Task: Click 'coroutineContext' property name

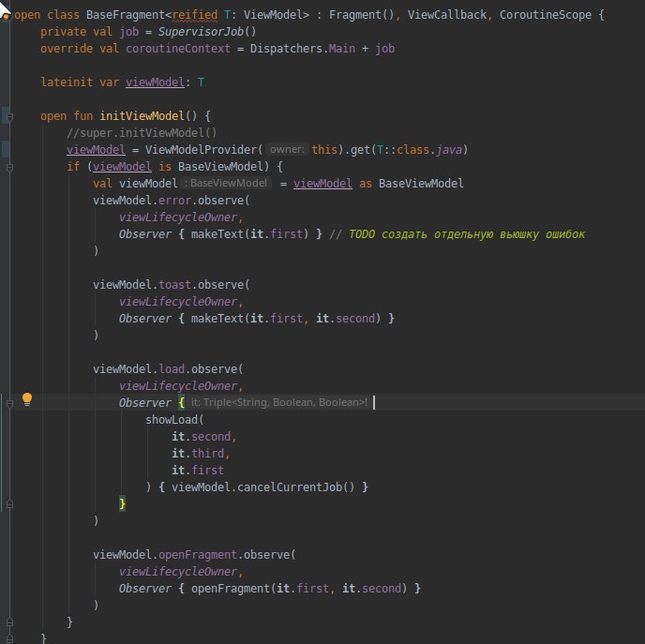Action: [178, 49]
